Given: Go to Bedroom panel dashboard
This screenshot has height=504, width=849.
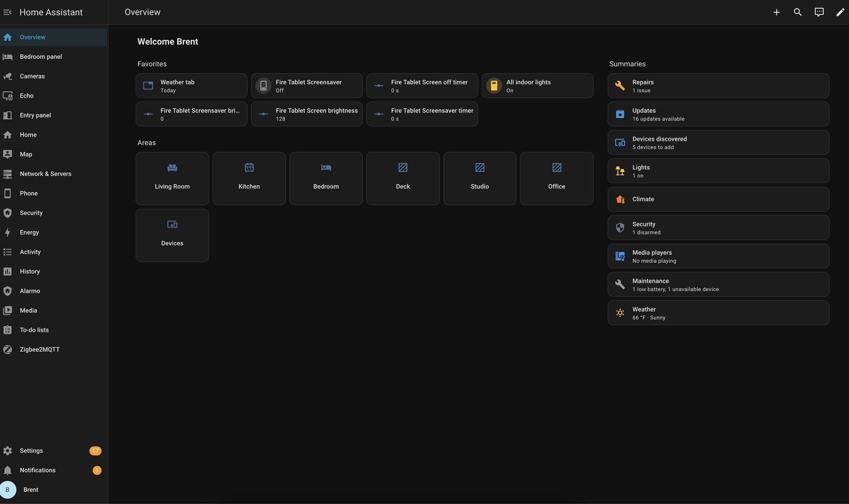Looking at the screenshot, I should coord(54,57).
